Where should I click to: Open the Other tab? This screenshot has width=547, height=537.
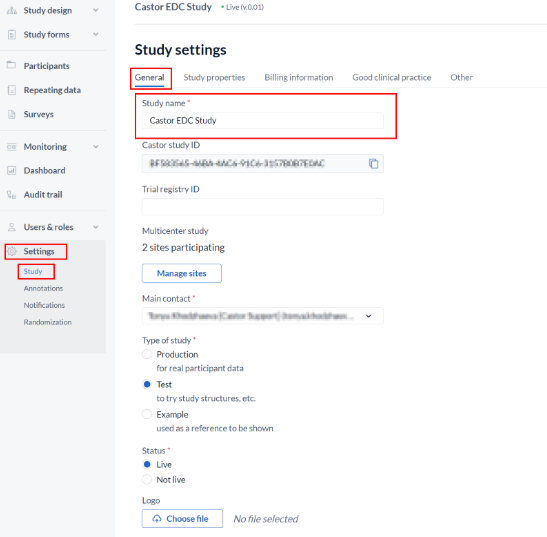[462, 77]
